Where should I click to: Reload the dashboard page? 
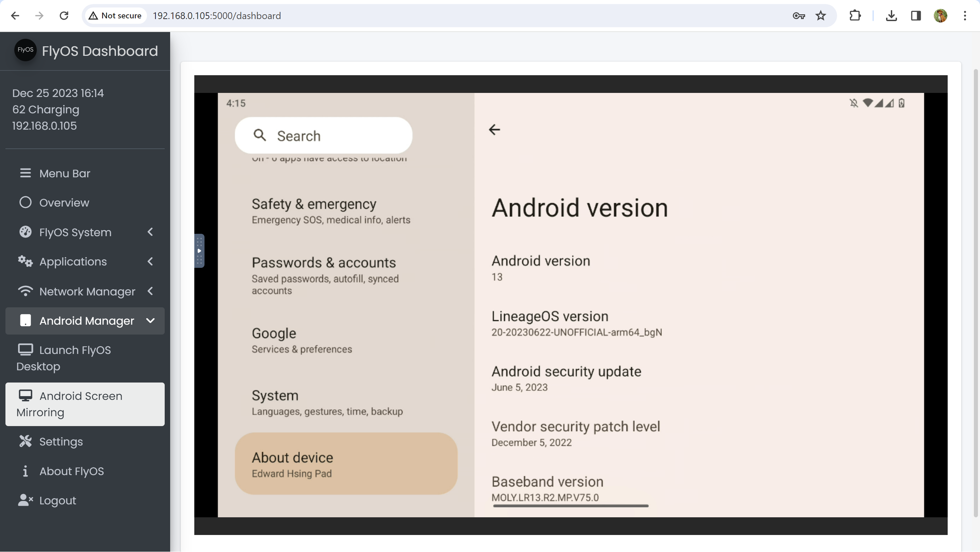64,16
